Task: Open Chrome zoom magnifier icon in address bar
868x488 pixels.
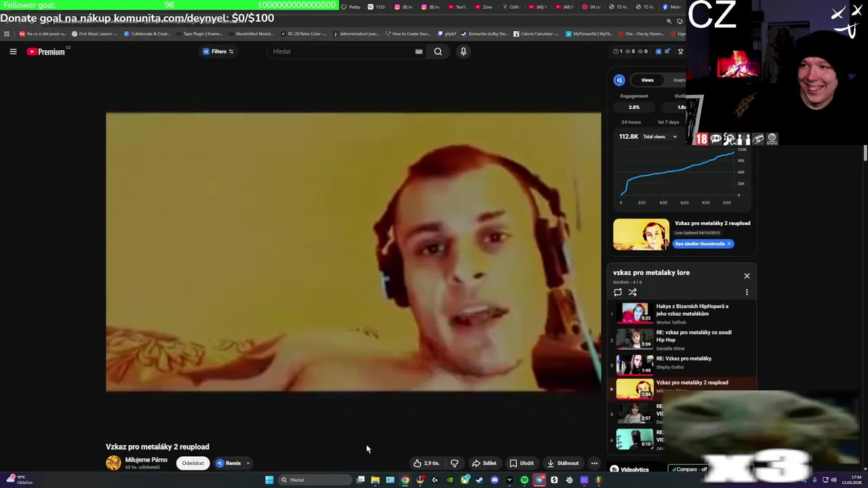Action: [669, 21]
